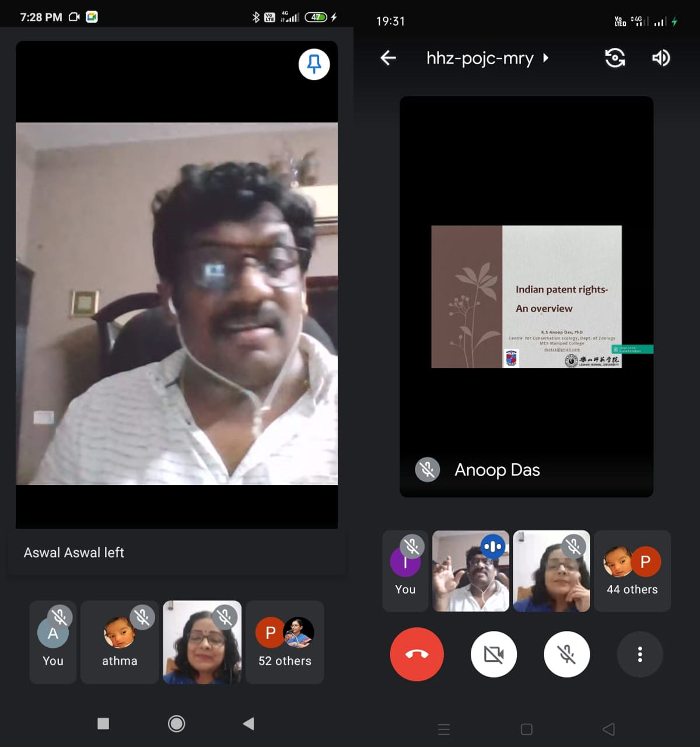Tap the back arrow beside meeting code
Image resolution: width=700 pixels, height=747 pixels.
[388, 58]
